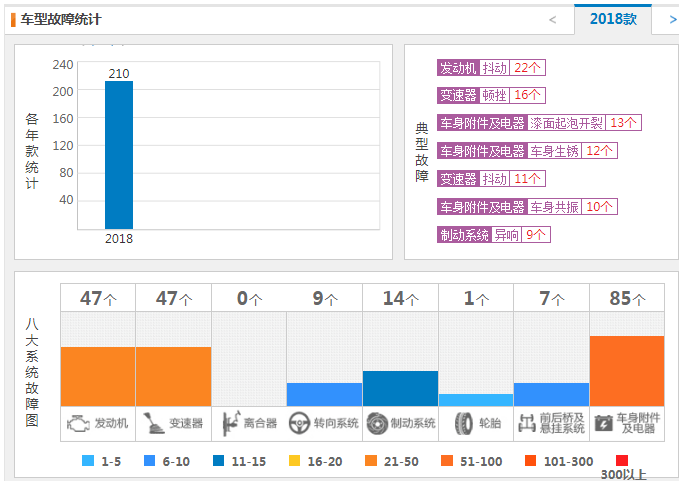Click the 1-5 legend color swatch

coord(88,460)
